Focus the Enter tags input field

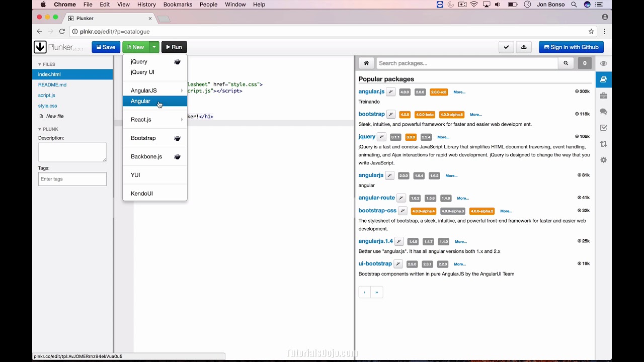pos(72,179)
